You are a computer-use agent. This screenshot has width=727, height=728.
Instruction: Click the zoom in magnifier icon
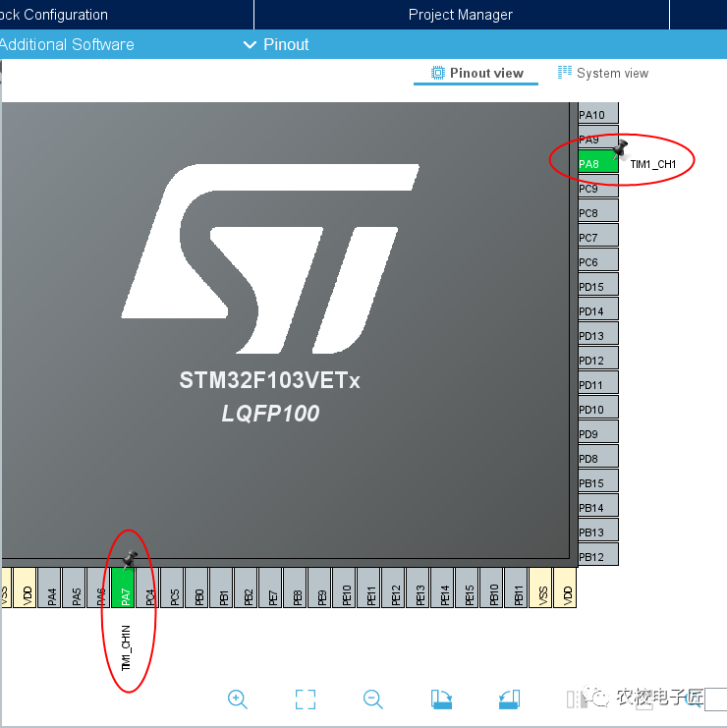(237, 699)
